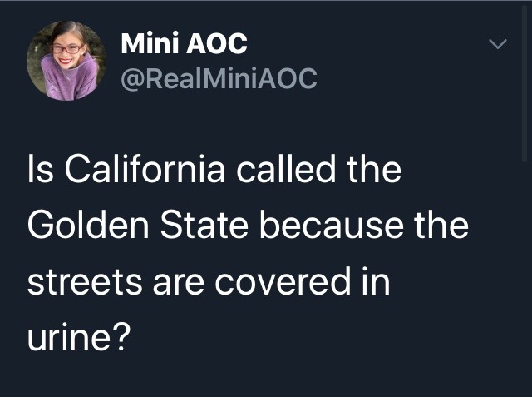532x397 pixels.
Task: Click the word called in first line
Action: [x=286, y=169]
